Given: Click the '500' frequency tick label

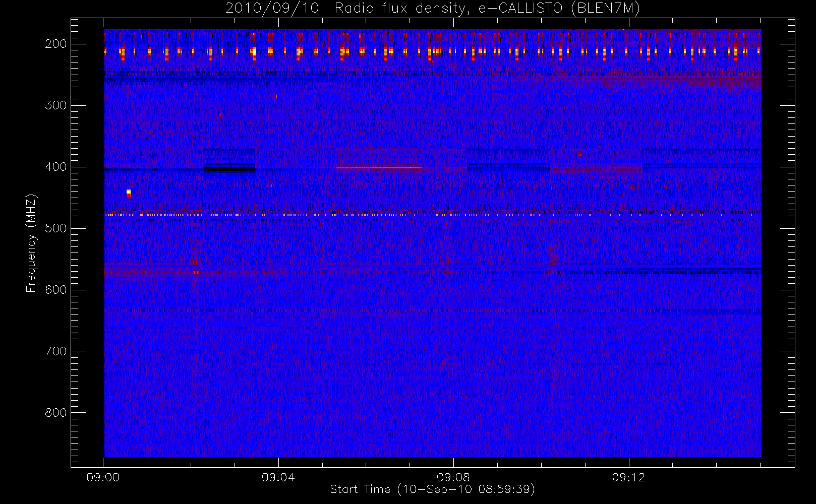Looking at the screenshot, I should pos(56,228).
